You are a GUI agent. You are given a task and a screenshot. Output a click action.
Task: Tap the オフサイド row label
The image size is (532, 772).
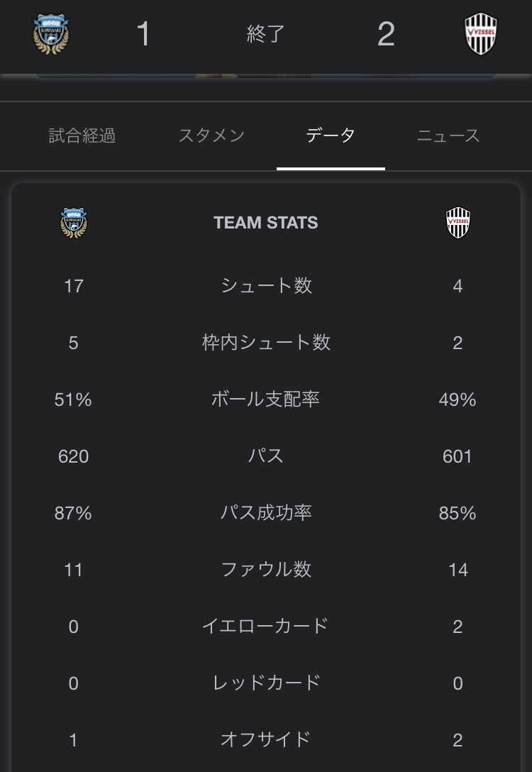[x=266, y=739]
